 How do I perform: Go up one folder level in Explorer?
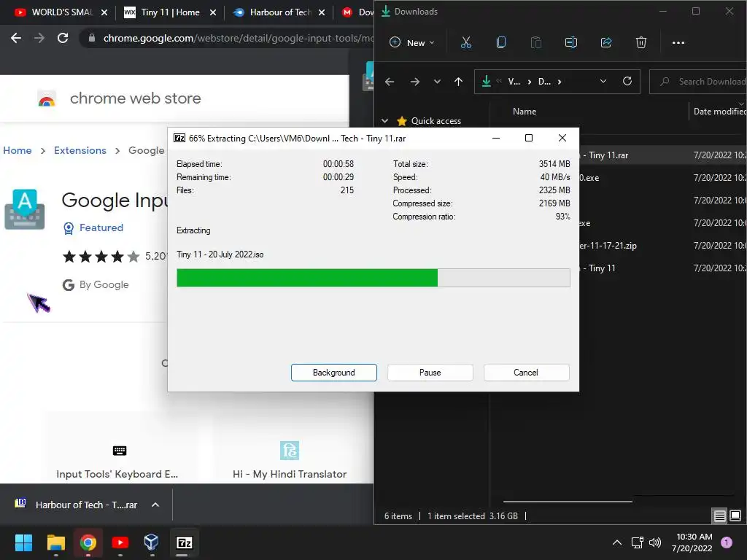click(458, 82)
